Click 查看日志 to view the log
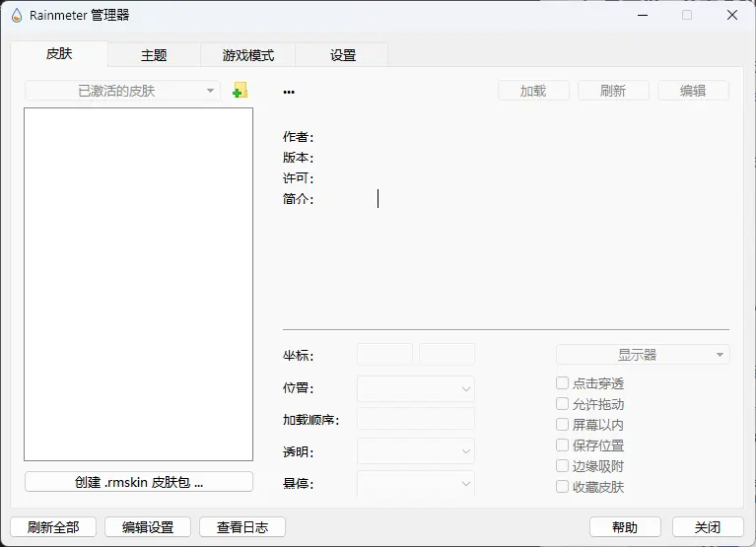Viewport: 756px width, 547px height. coord(241,527)
